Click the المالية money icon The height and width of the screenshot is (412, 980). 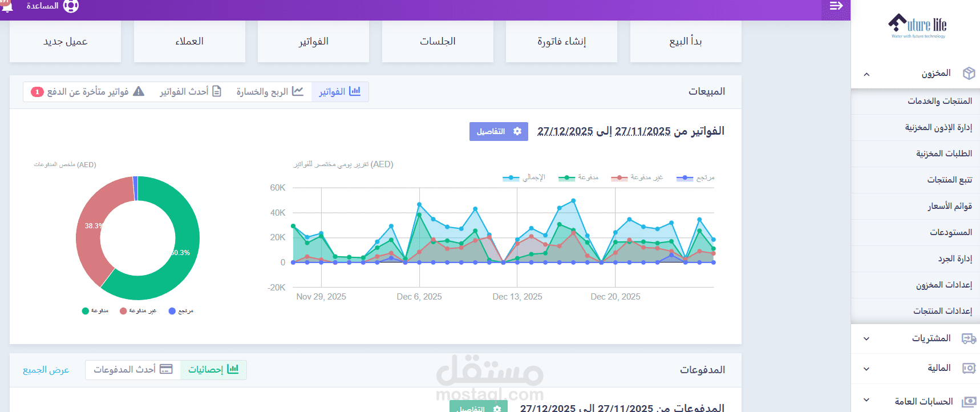click(969, 368)
